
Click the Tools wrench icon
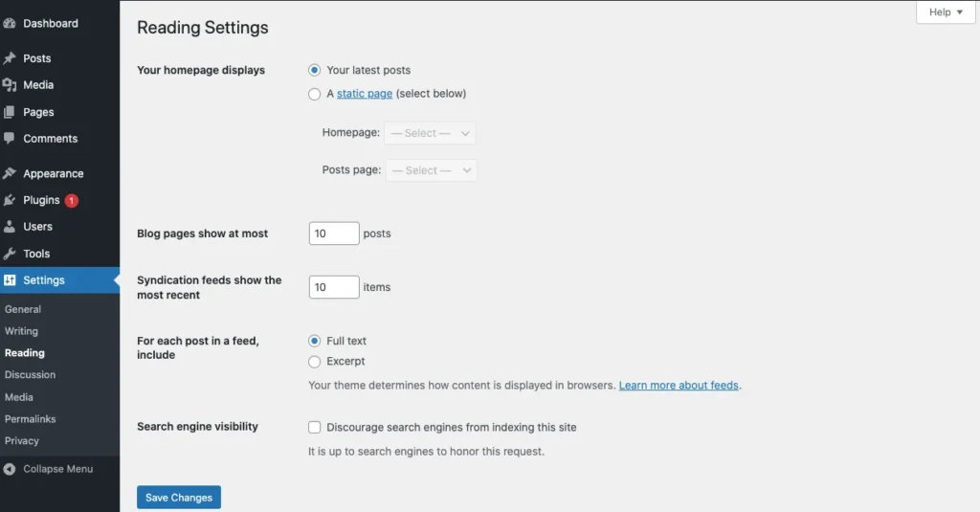[10, 254]
